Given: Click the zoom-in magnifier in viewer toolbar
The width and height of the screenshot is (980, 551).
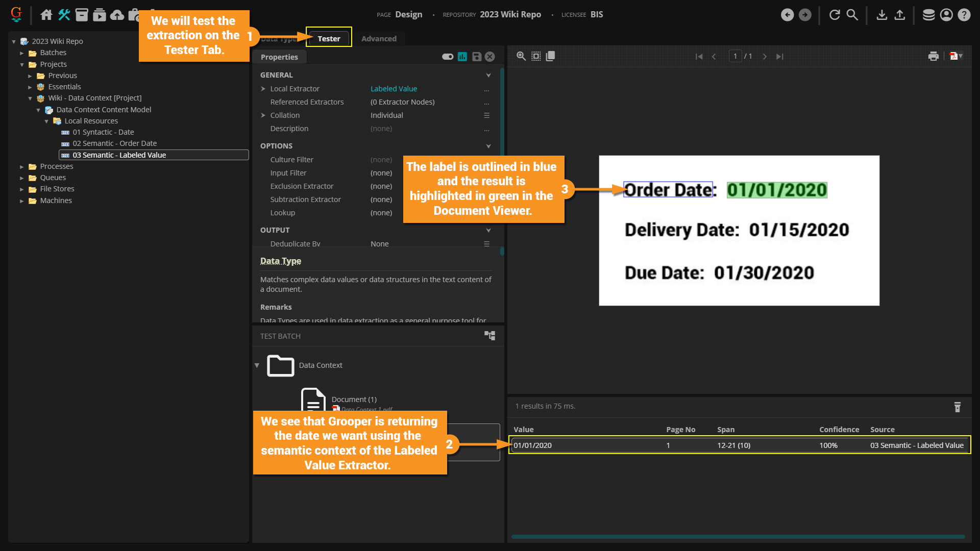Looking at the screenshot, I should (521, 56).
